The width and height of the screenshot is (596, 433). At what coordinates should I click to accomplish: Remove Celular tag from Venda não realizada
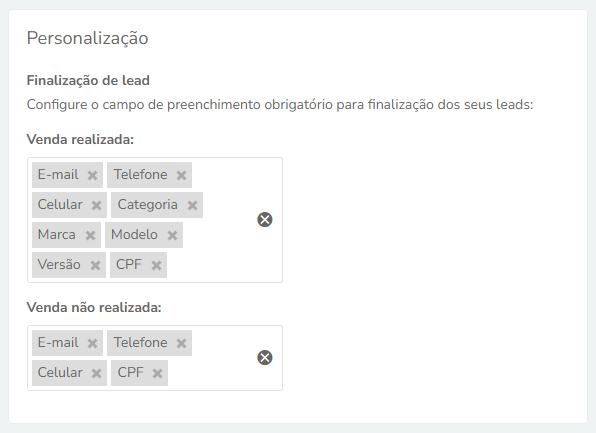[96, 373]
